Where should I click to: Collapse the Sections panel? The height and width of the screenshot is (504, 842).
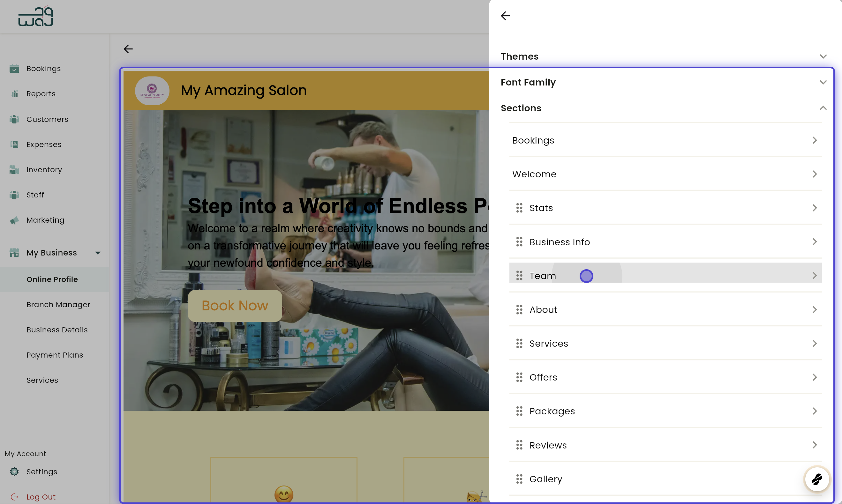click(823, 108)
